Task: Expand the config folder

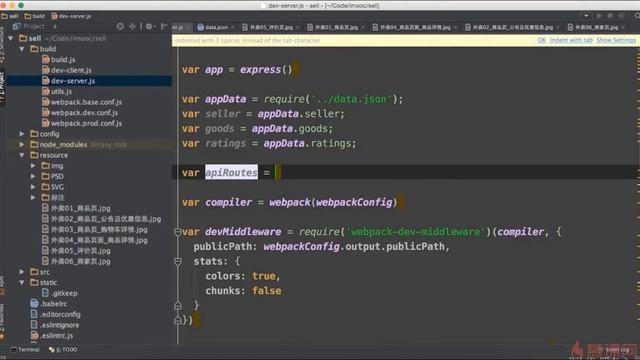Action: tap(22, 133)
